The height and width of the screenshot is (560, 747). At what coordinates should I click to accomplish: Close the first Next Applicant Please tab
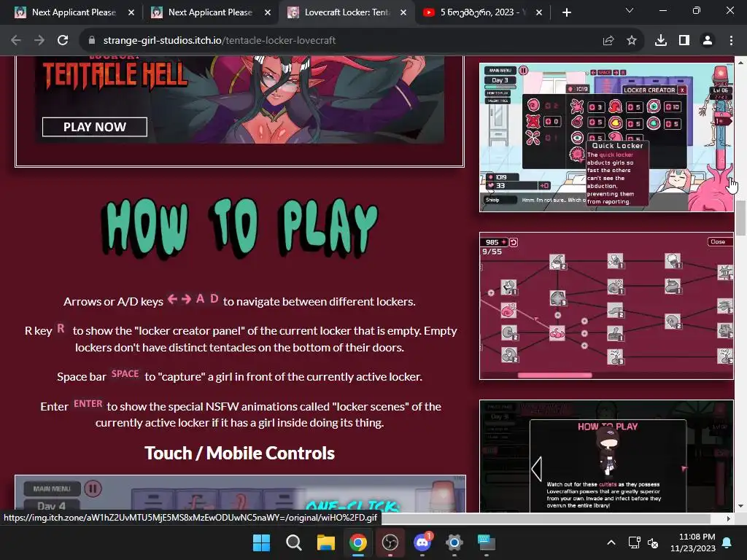tap(131, 12)
